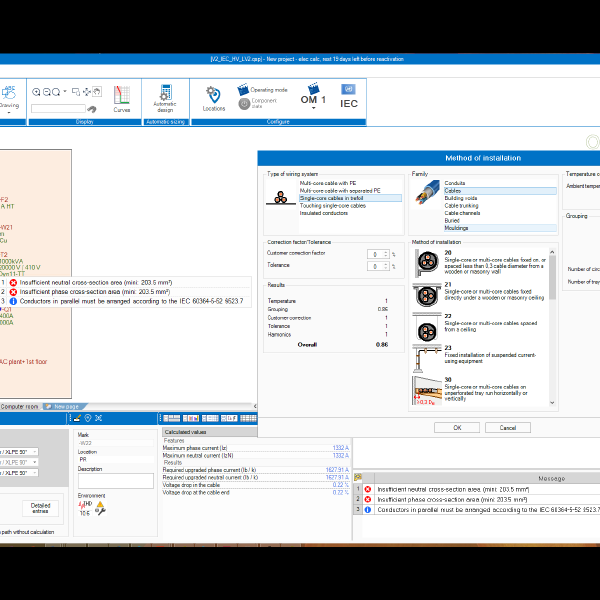Cancel the Method of installation dialog
The height and width of the screenshot is (600, 600).
click(x=508, y=427)
